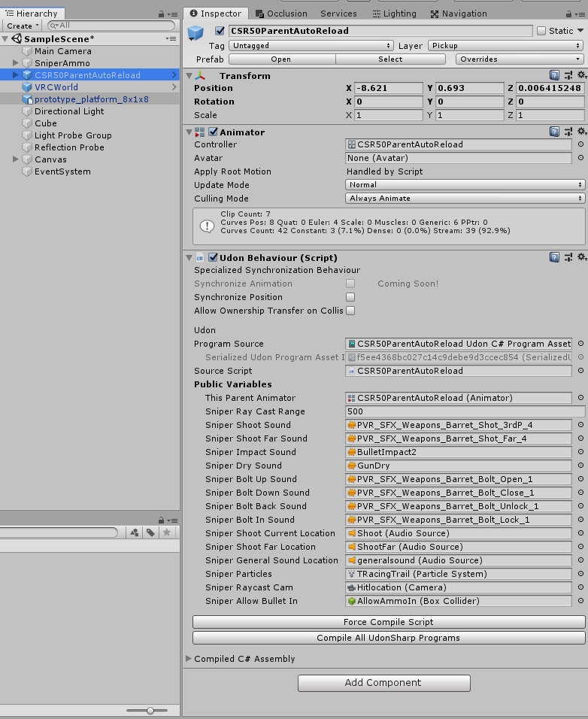
Task: Open the Hierarchy Create dropdown
Action: 23,26
